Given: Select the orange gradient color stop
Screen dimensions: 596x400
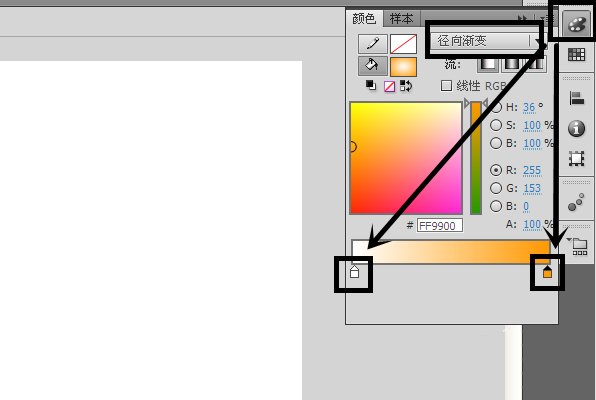Looking at the screenshot, I should click(547, 272).
